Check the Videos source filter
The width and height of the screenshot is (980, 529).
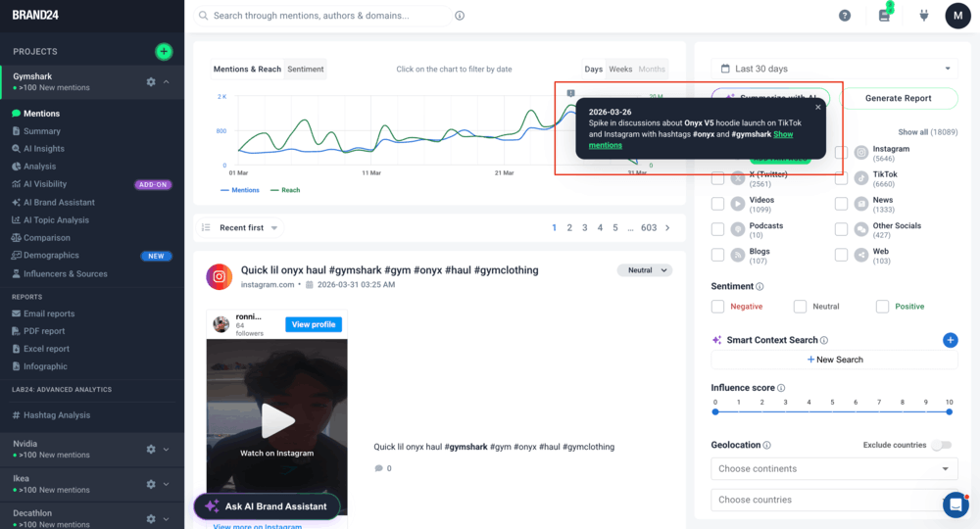717,204
